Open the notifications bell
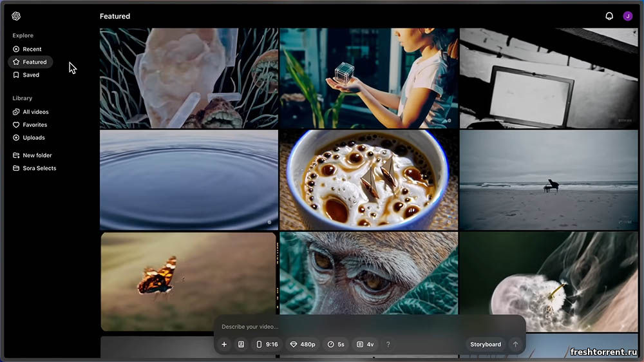644x362 pixels. click(x=609, y=16)
